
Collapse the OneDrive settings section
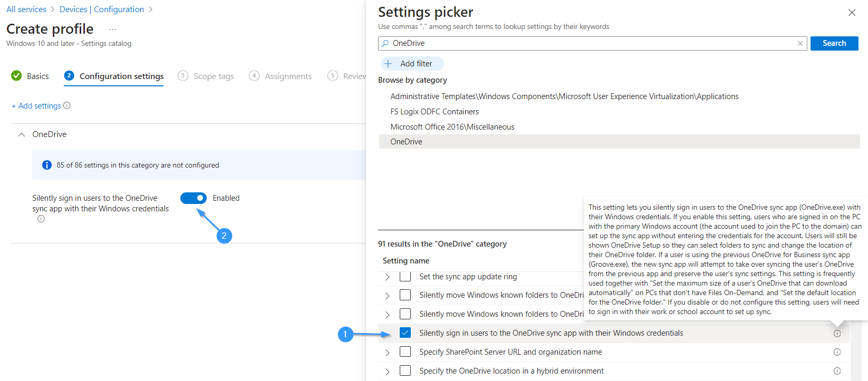pos(22,134)
